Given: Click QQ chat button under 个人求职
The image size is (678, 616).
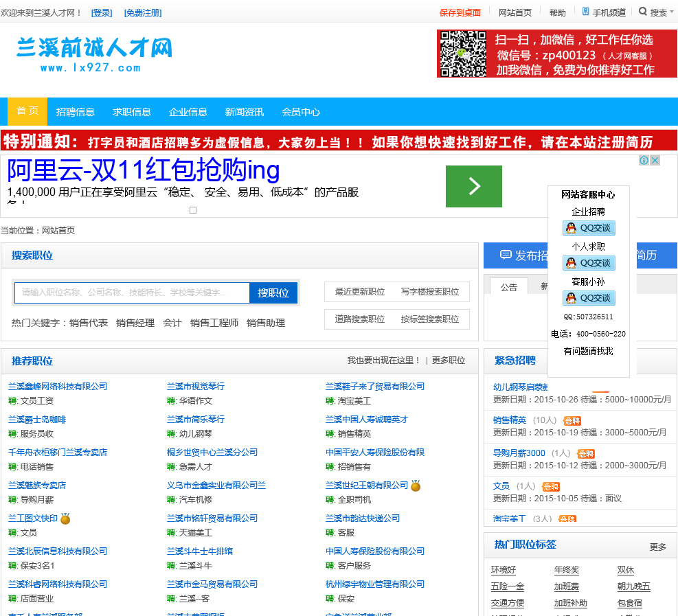Looking at the screenshot, I should [589, 263].
